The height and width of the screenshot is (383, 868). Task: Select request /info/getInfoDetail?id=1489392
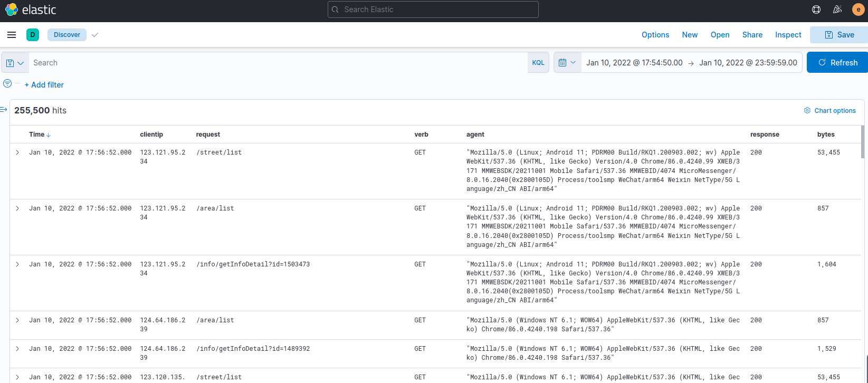click(x=253, y=349)
